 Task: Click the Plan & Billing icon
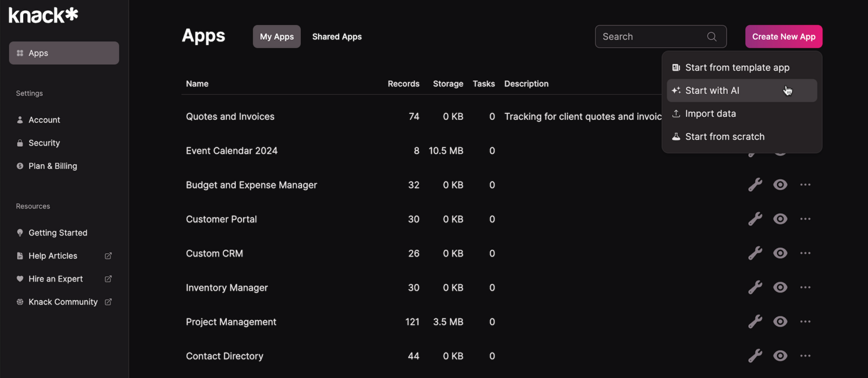19,166
